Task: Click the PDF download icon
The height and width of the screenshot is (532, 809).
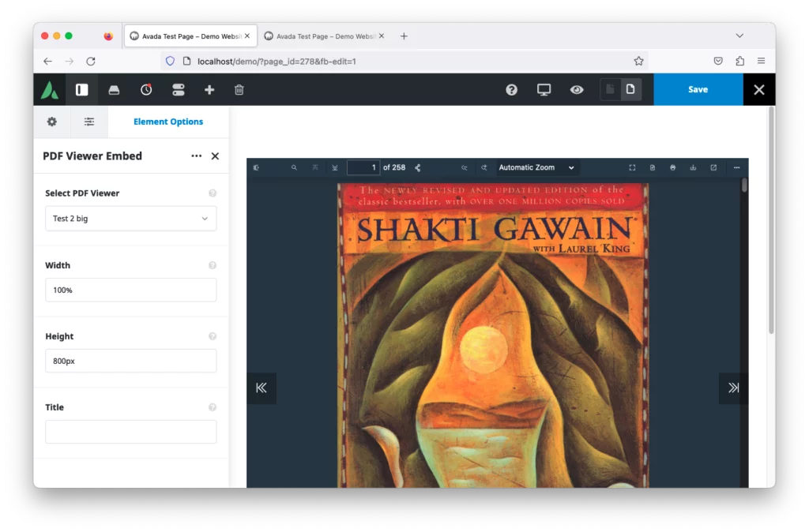Action: coord(693,167)
